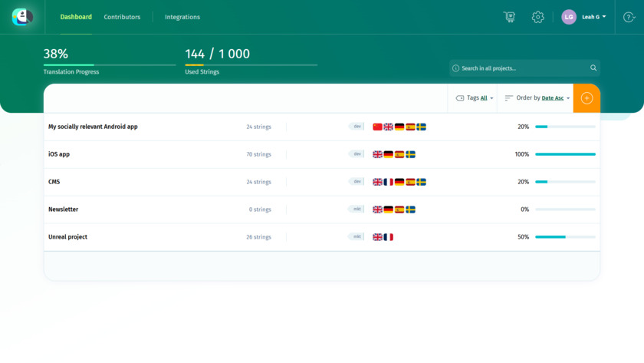644x363 pixels.
Task: Click the Newsletter 0% progress bar
Action: pyautogui.click(x=565, y=210)
